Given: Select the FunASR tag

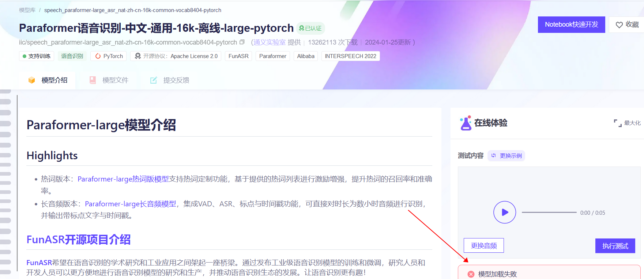Looking at the screenshot, I should [238, 56].
